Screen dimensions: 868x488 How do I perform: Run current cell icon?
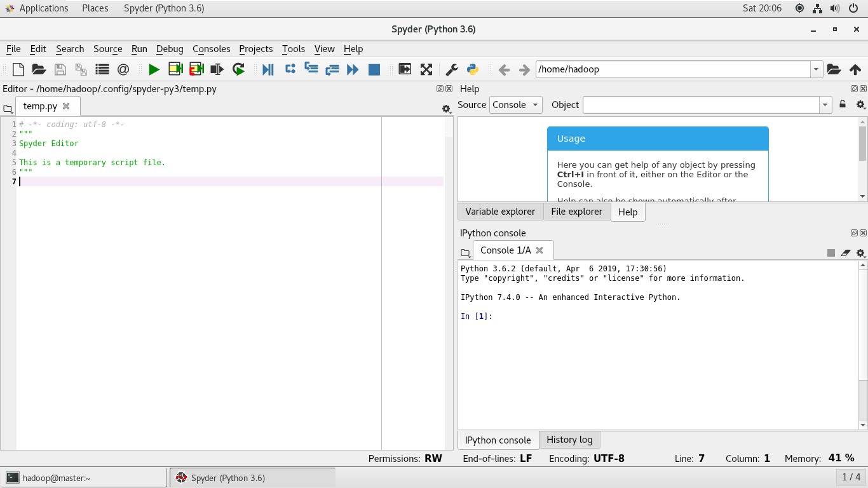(x=175, y=69)
